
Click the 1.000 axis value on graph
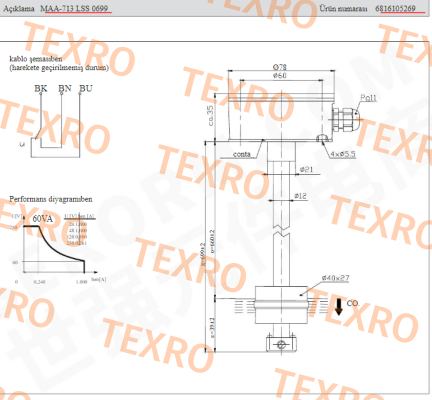[x=81, y=282]
